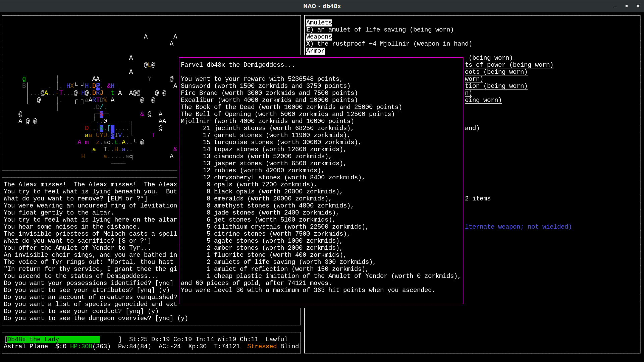Click the 60 pieces of gold line
Screen dimensions: 644x362
point(256,283)
